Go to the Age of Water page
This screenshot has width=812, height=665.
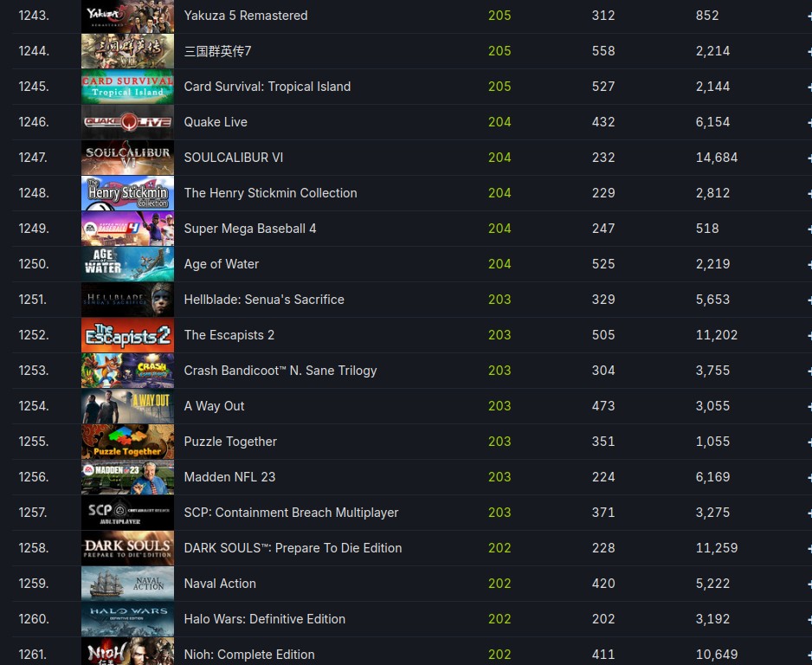pyautogui.click(x=221, y=264)
